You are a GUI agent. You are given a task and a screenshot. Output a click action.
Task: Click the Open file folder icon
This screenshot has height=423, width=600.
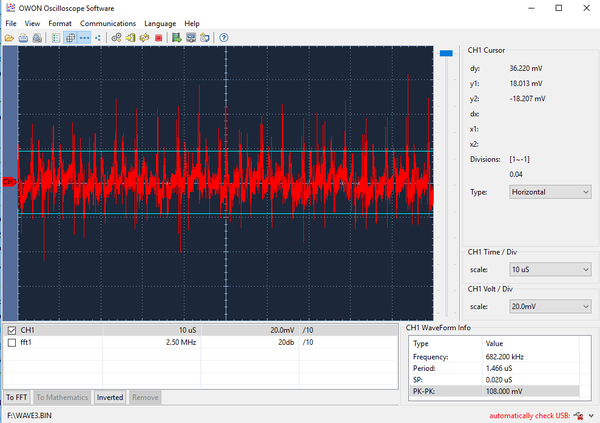[9, 38]
